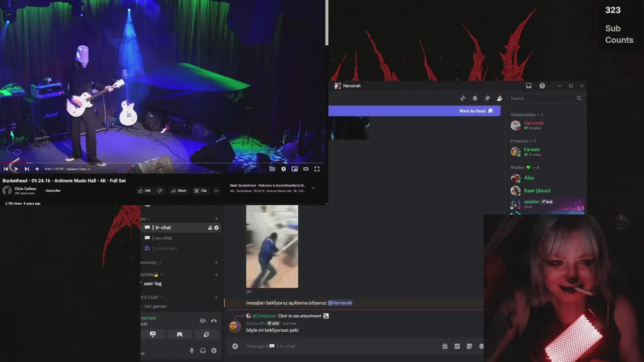The height and width of the screenshot is (362, 644).
Task: Share your screen in Discord
Action: [x=152, y=334]
